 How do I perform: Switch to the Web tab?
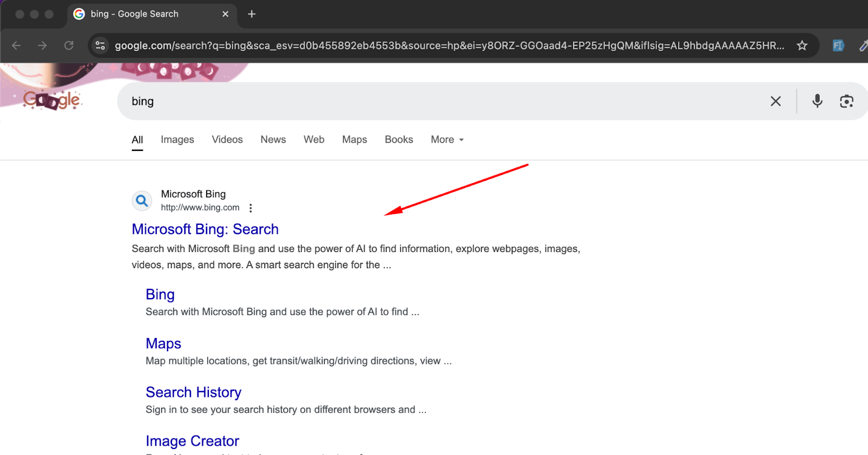point(314,140)
